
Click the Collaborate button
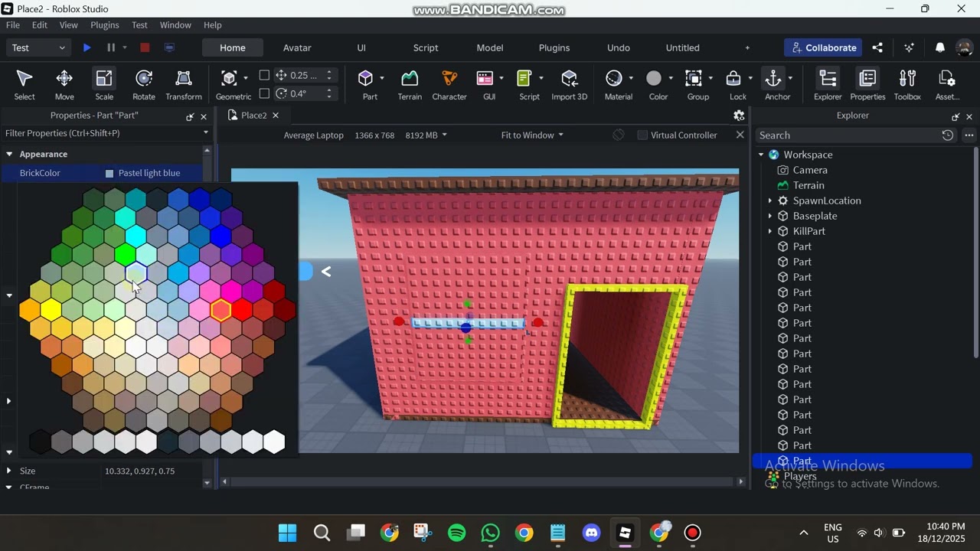tap(823, 47)
